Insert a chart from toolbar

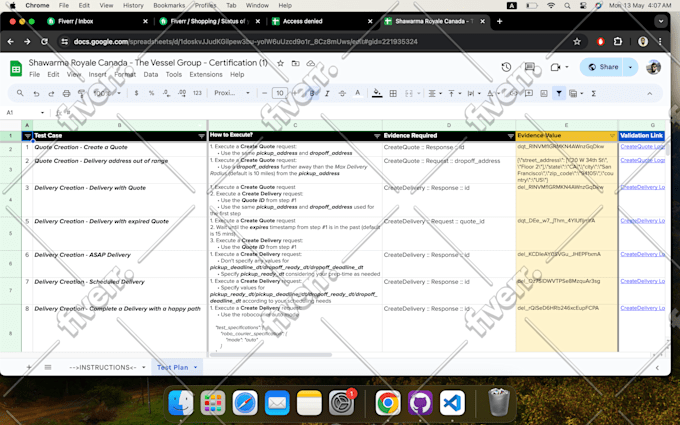(544, 93)
